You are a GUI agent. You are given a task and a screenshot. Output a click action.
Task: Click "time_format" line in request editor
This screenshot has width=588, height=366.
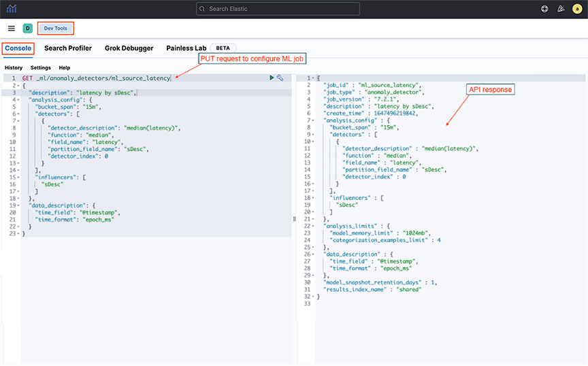(75, 220)
